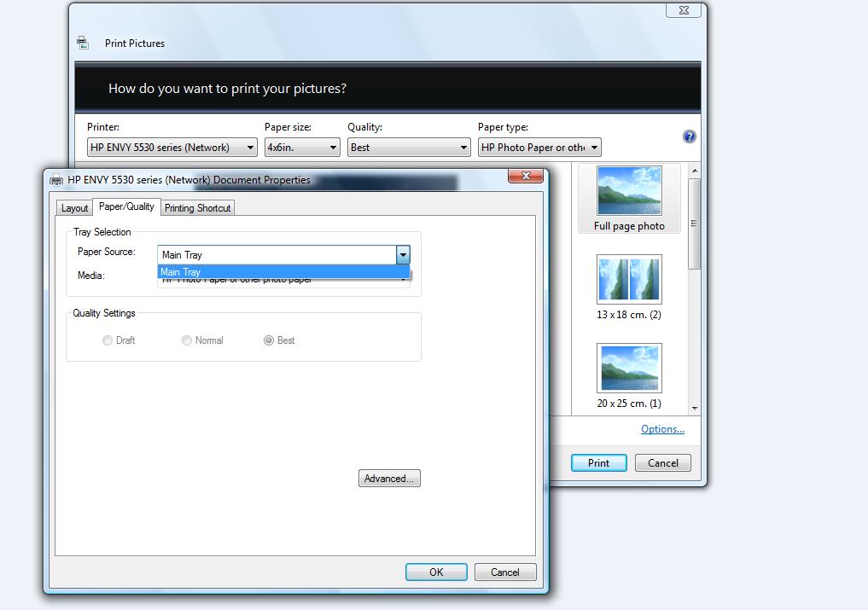Switch to the Layout tab
Image resolution: width=868 pixels, height=610 pixels.
(74, 208)
